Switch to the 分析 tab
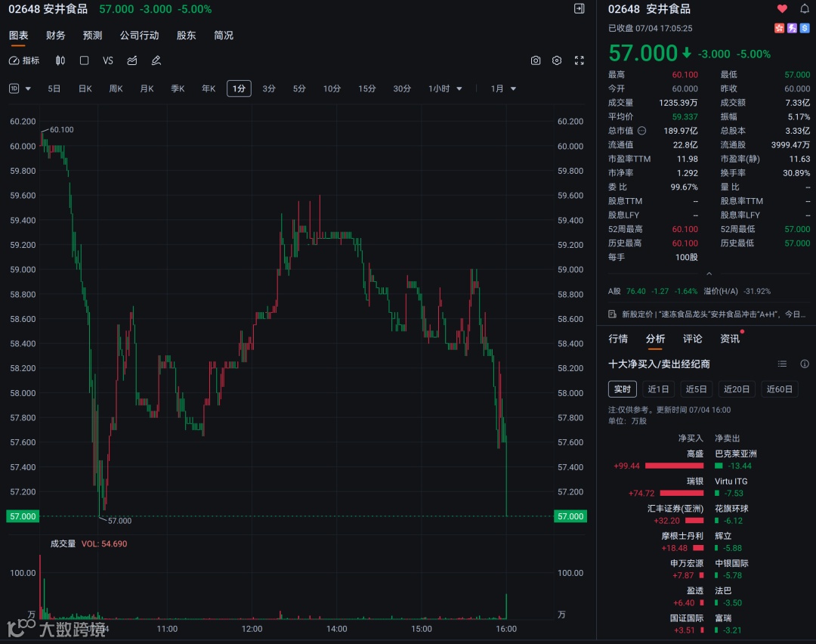Screen dimensions: 816x644 (655, 339)
